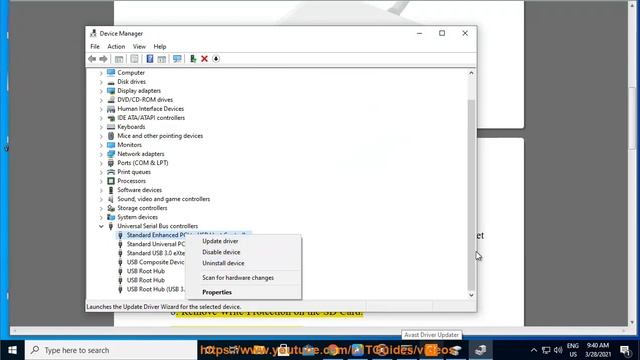The height and width of the screenshot is (360, 640).
Task: Open the Action menu
Action: pyautogui.click(x=116, y=47)
